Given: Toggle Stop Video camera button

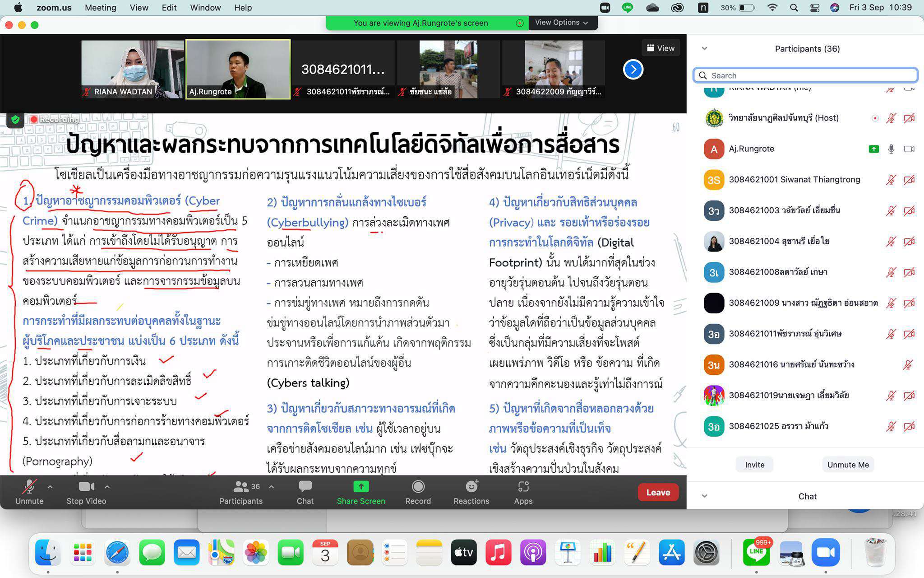Looking at the screenshot, I should [x=86, y=487].
